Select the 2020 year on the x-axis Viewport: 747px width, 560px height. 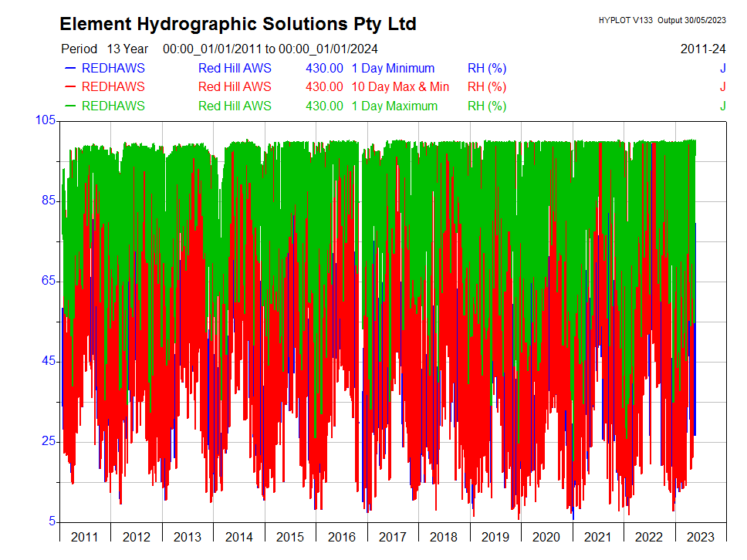pyautogui.click(x=546, y=537)
